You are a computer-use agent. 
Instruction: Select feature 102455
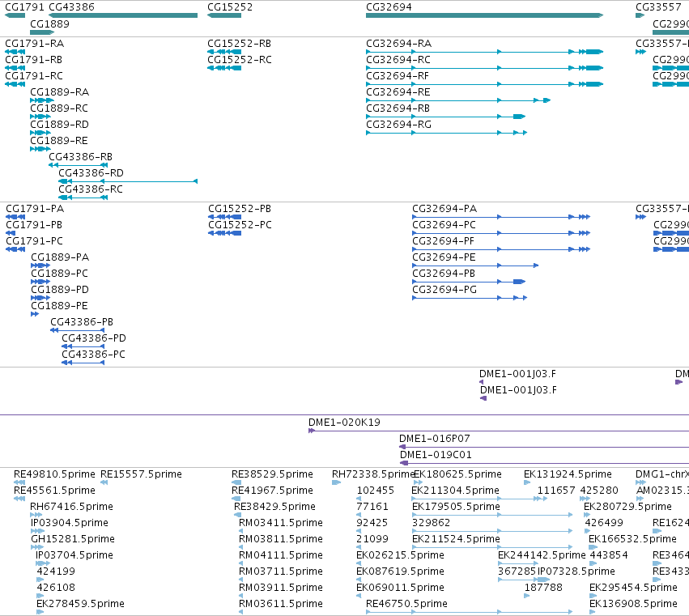[x=359, y=499]
